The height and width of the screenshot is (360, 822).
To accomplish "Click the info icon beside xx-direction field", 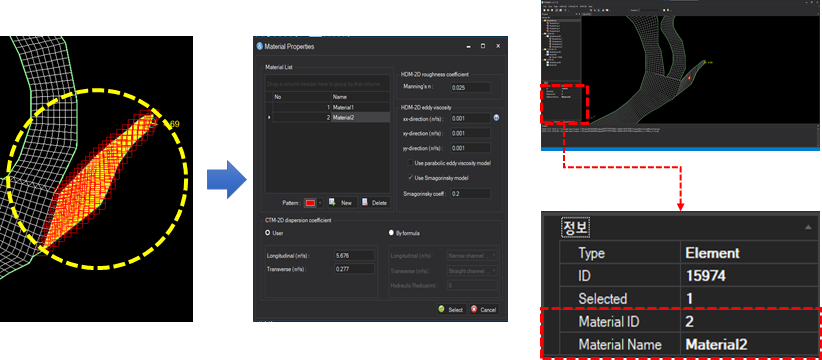I will (x=496, y=118).
